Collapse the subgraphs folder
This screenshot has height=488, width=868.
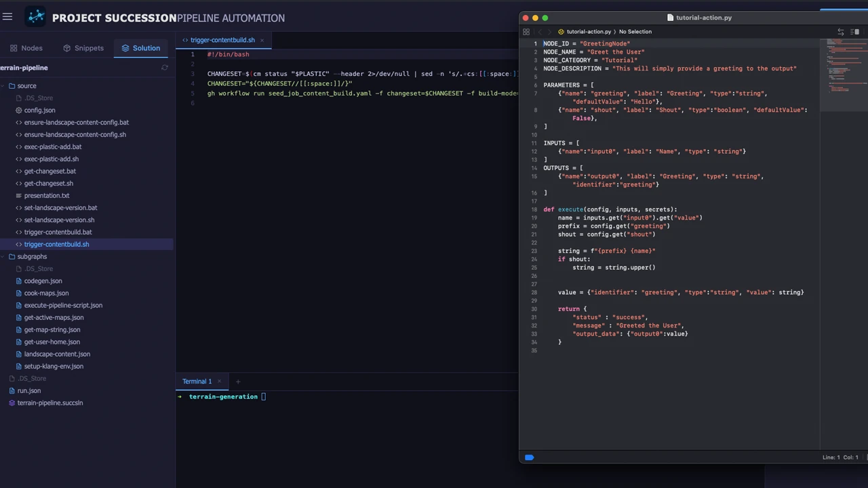(3, 257)
